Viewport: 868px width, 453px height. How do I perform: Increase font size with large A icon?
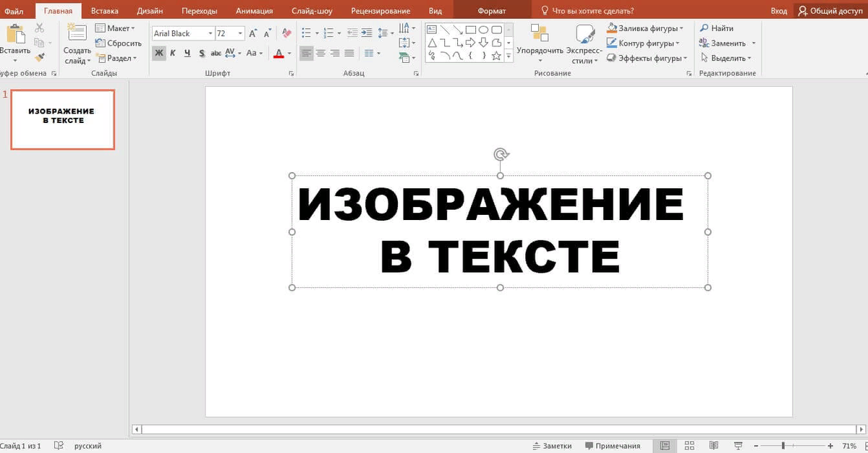(x=252, y=33)
